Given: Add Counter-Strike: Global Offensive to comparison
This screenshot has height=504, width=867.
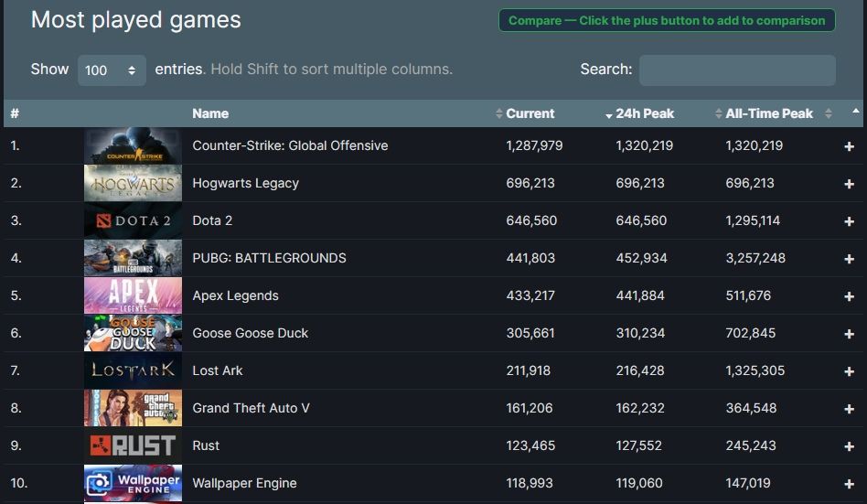Looking at the screenshot, I should pos(849,146).
